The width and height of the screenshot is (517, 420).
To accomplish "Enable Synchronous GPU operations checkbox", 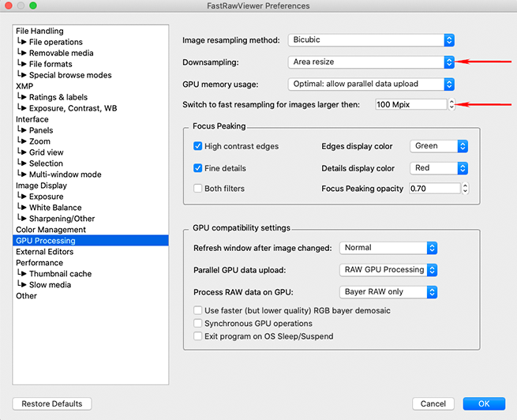I will tap(198, 324).
